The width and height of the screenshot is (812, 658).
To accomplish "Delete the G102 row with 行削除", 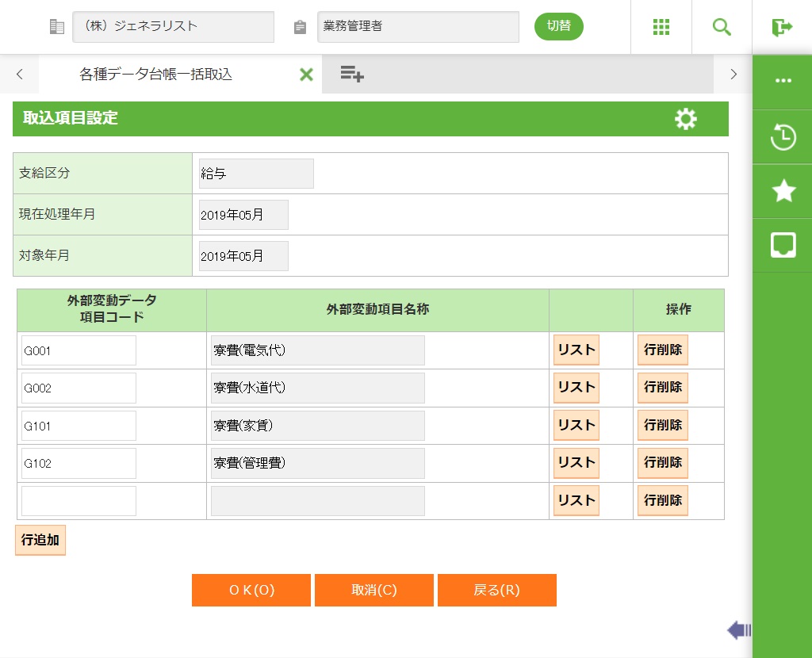I will [662, 463].
